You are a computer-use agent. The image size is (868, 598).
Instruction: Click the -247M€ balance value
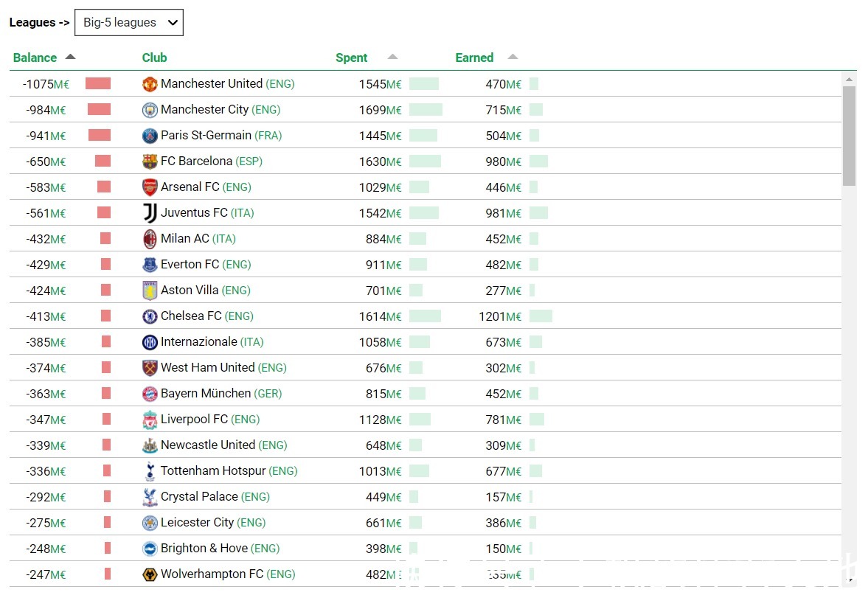pyautogui.click(x=46, y=574)
